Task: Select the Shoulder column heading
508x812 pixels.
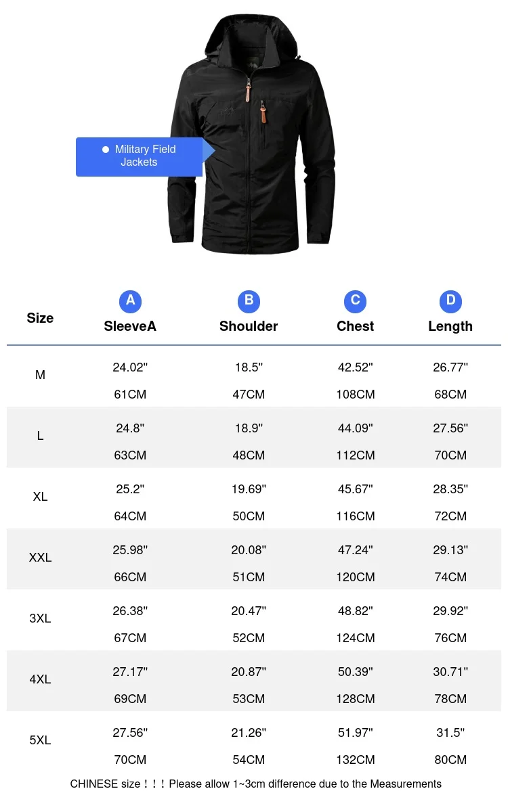Action: (x=249, y=326)
